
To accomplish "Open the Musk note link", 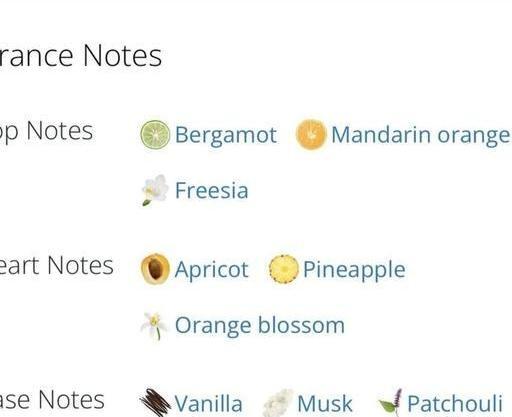I will [325, 404].
